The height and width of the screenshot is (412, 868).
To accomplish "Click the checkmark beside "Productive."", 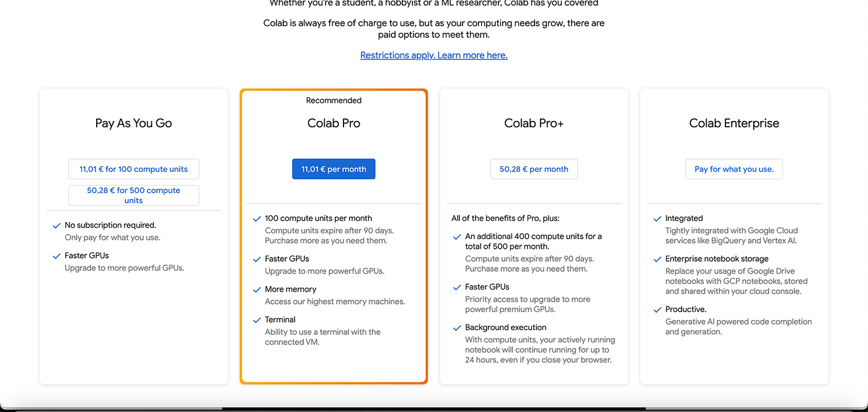I will (657, 309).
